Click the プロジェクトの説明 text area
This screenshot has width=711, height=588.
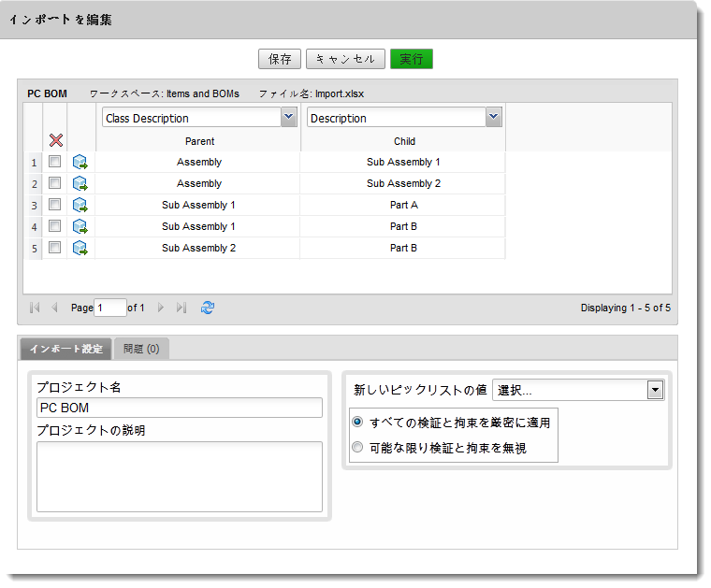tap(180, 477)
